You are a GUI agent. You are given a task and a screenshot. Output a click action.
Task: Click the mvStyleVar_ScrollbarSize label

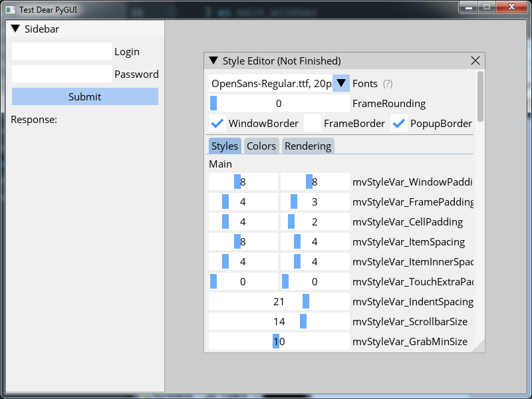[x=410, y=321]
